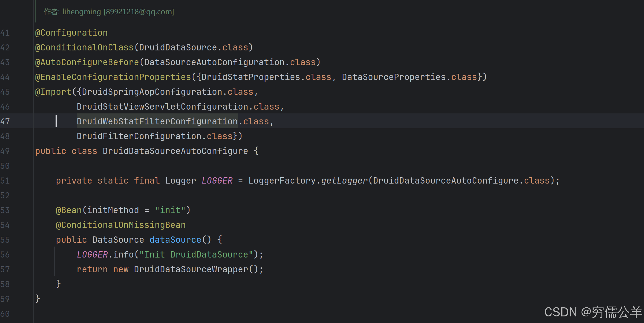Place cursor on highlighted DruidWebStatFilterConfiguration

157,122
